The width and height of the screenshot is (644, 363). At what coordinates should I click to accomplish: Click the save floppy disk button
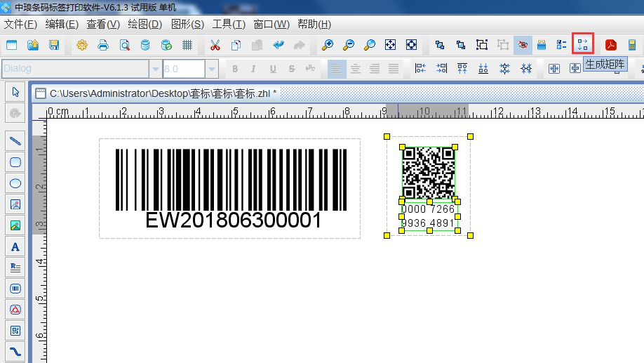pos(54,45)
